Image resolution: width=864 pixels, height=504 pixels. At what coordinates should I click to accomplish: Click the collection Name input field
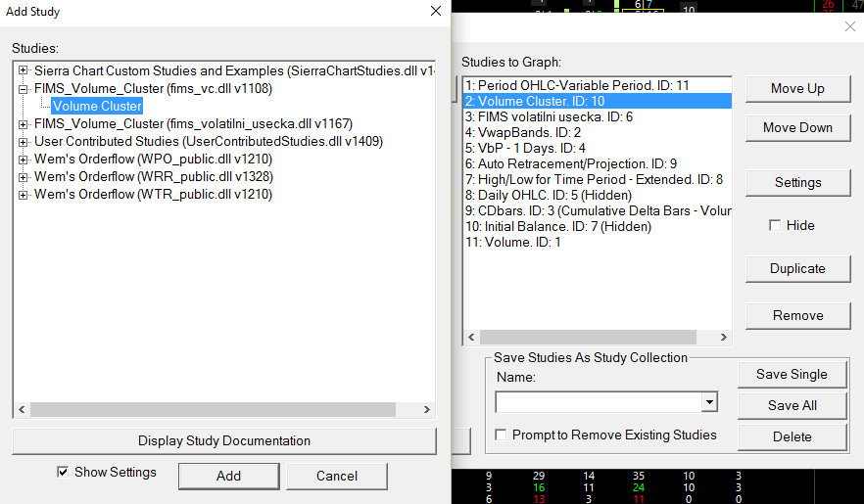pos(599,402)
